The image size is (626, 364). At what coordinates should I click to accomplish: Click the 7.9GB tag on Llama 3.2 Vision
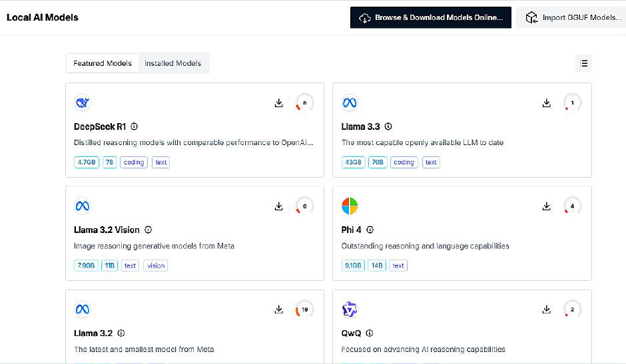click(86, 266)
